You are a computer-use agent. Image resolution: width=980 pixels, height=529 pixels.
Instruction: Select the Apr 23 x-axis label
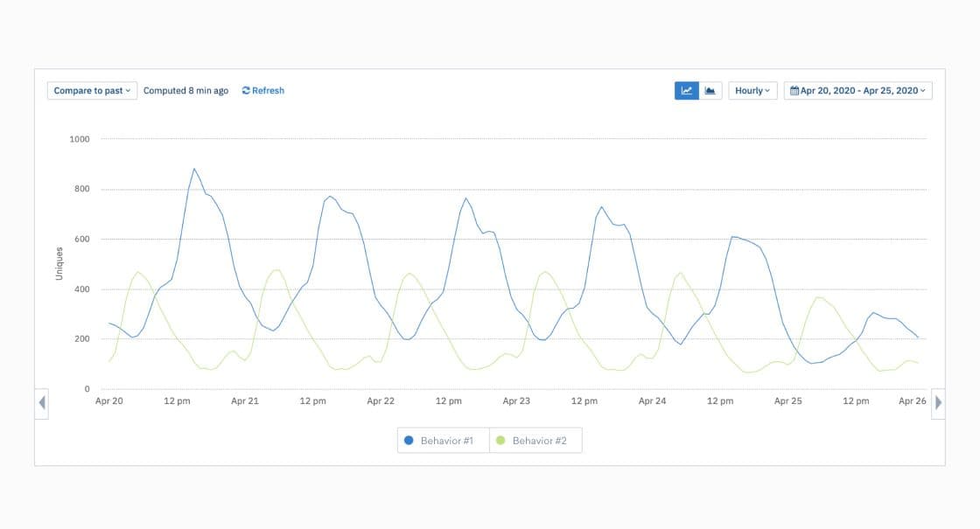[x=516, y=401]
